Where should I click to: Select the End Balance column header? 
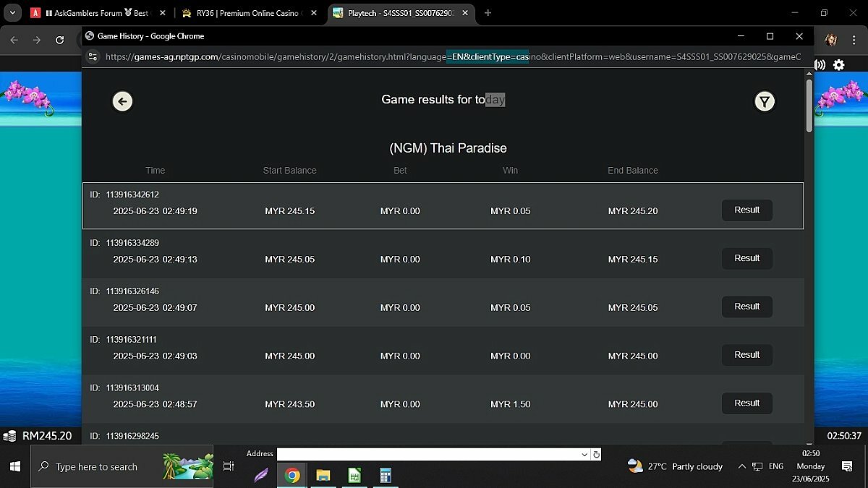coord(633,171)
